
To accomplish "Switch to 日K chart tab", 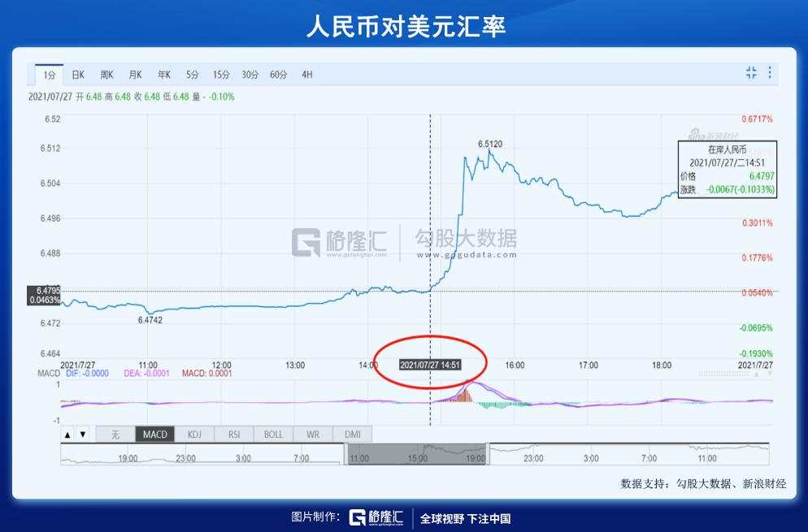I will [78, 75].
